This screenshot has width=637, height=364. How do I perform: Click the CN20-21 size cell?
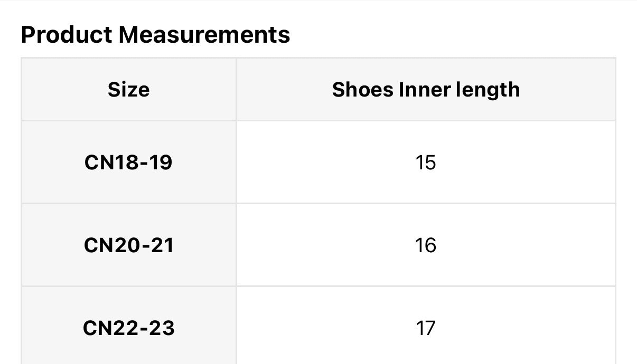pos(128,245)
